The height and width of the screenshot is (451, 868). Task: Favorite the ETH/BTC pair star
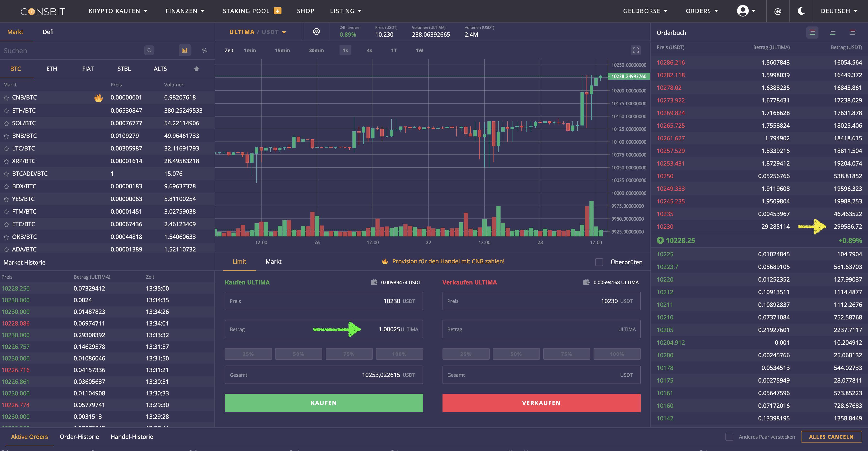pos(6,111)
